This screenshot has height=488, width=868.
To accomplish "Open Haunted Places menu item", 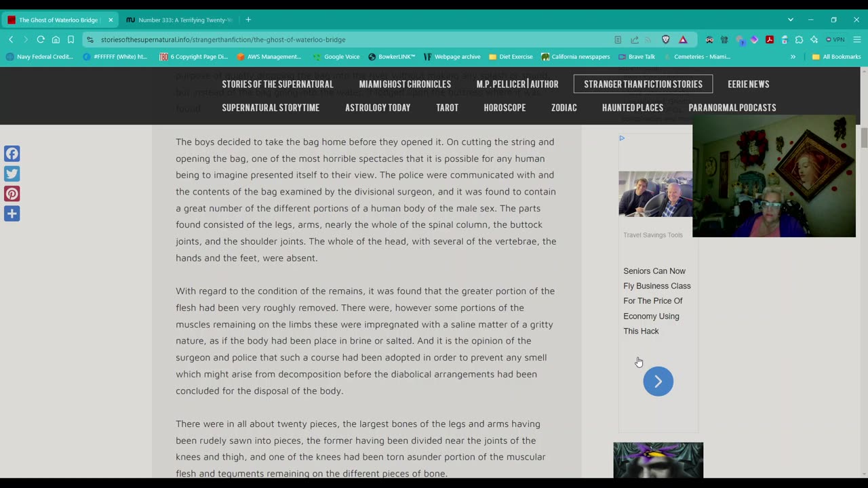I will [633, 108].
